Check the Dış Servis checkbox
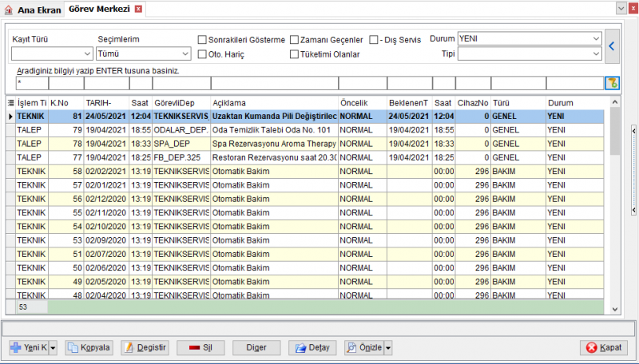The width and height of the screenshot is (639, 364). coord(374,40)
